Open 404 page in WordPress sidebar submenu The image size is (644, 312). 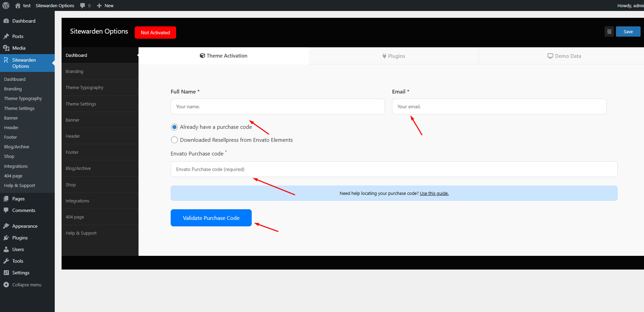tap(27, 176)
